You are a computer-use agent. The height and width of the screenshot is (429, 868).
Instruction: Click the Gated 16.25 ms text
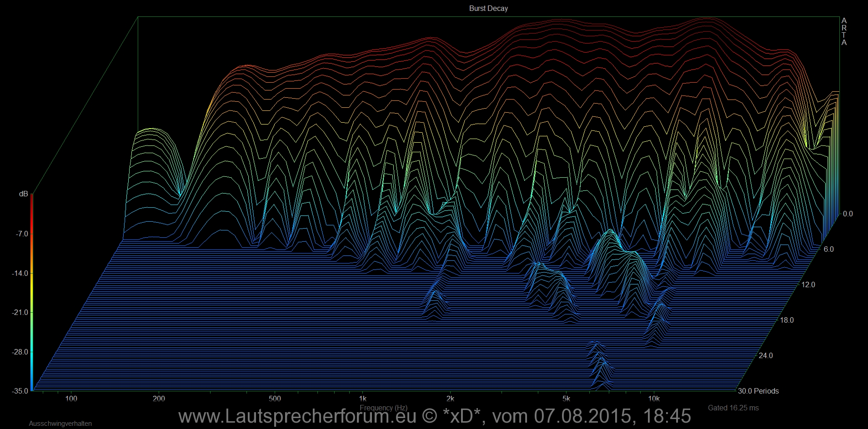(x=733, y=408)
